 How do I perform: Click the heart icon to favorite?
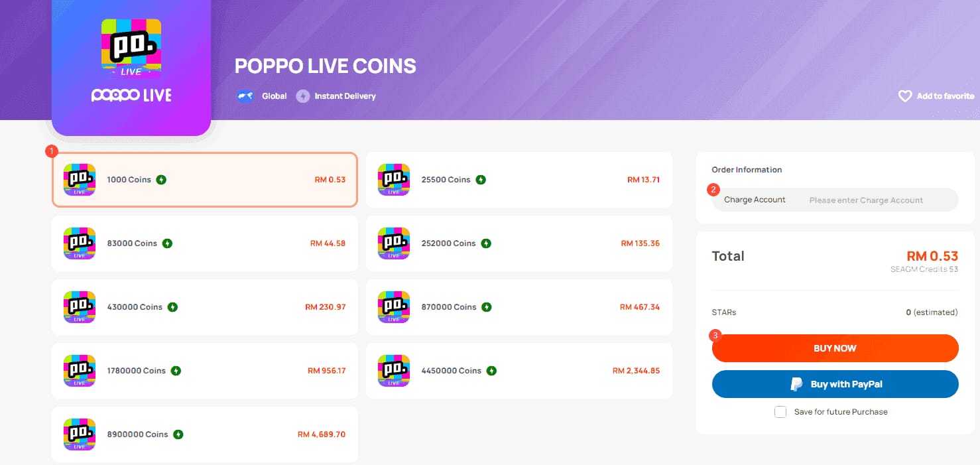tap(904, 96)
